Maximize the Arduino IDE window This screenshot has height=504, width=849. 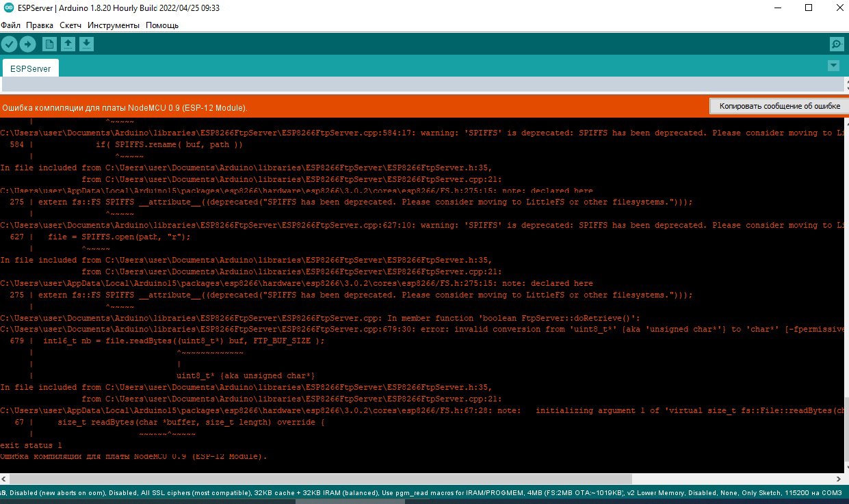809,8
